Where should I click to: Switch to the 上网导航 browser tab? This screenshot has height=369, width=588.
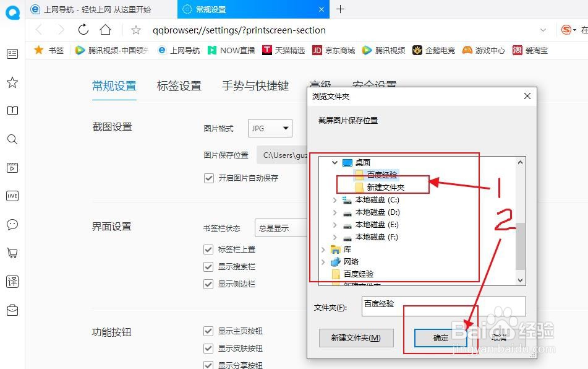point(101,9)
